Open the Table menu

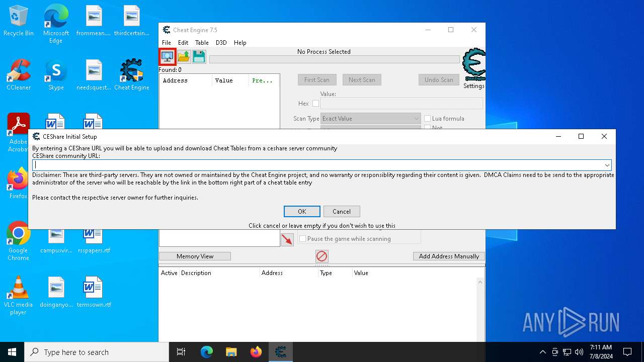coord(202,43)
